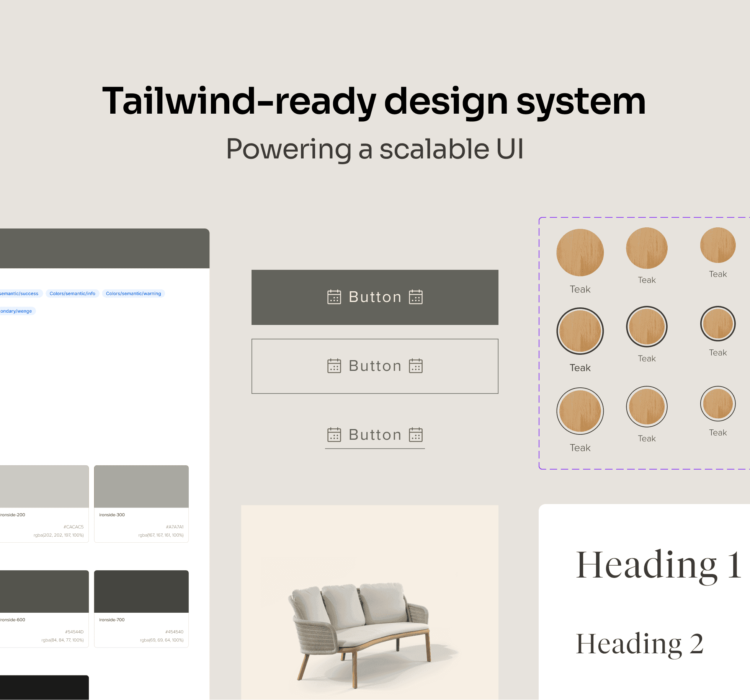Click the Heading 1 text sample
The height and width of the screenshot is (700, 750).
point(658,565)
